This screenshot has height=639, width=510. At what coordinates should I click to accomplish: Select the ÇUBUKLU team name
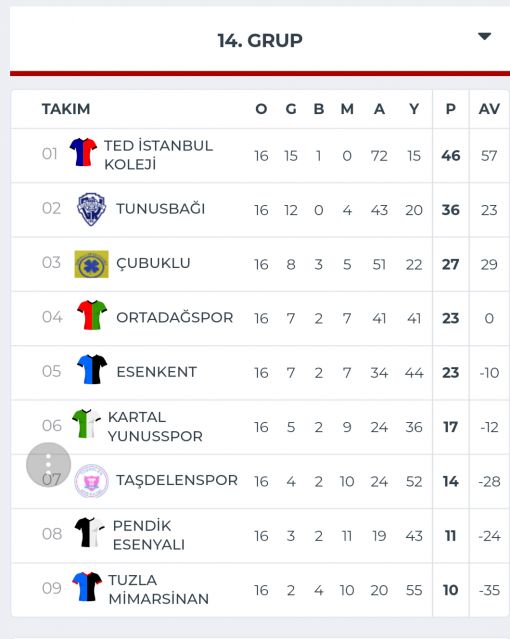tap(153, 263)
